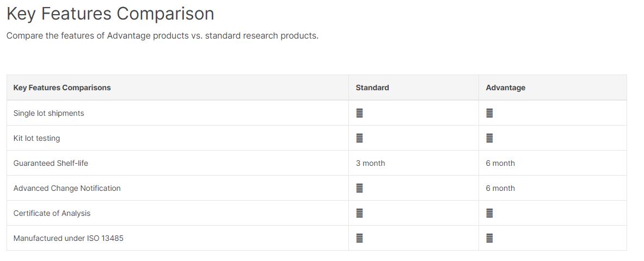Click the Standard column header
The height and width of the screenshot is (261, 644).
[x=372, y=88]
